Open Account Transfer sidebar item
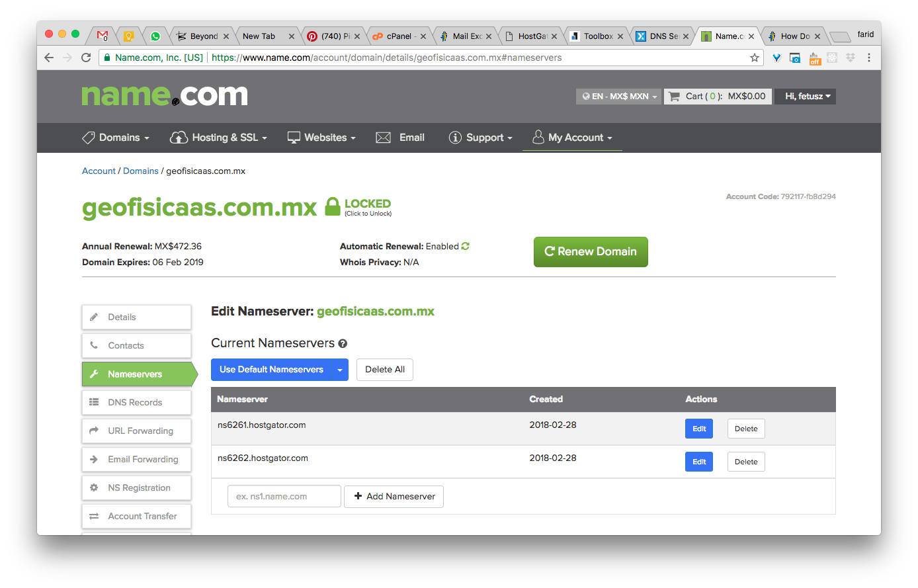Viewport: 918px width, 588px height. [x=137, y=517]
